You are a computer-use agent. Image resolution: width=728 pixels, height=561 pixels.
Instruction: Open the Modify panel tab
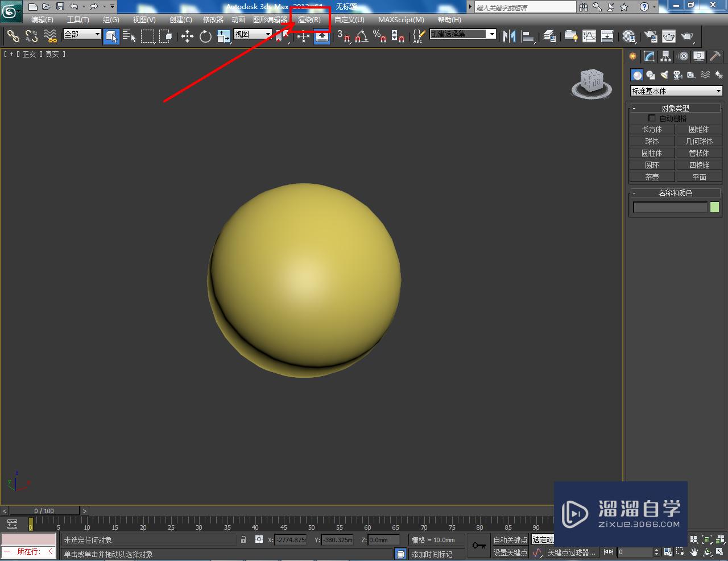coord(649,56)
